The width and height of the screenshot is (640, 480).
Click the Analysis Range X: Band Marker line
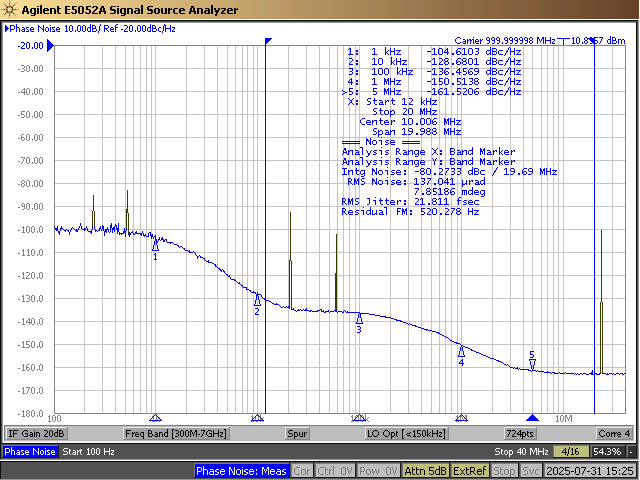pyautogui.click(x=429, y=152)
